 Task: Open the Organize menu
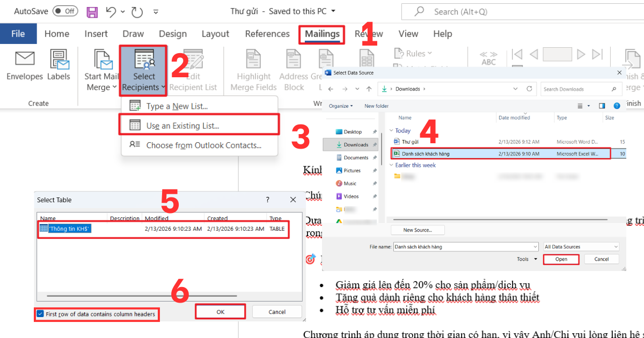click(x=341, y=106)
